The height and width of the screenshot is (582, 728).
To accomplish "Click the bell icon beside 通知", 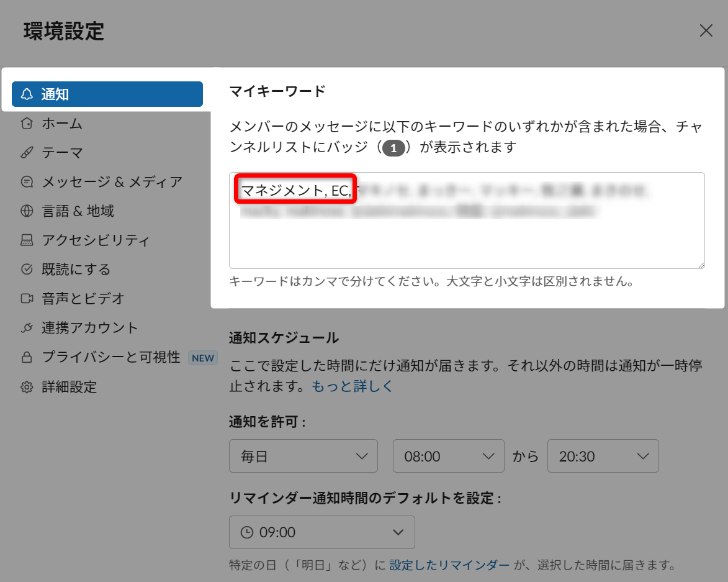I will point(27,94).
